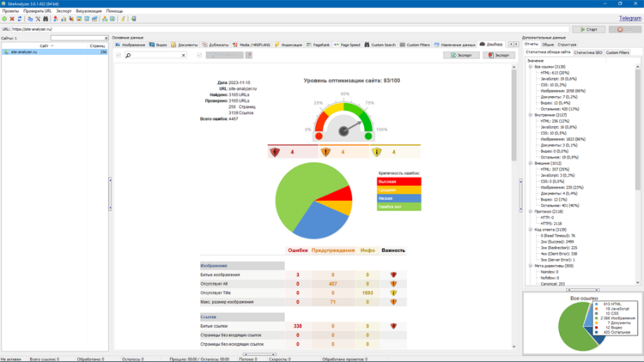This screenshot has height=362, width=644.
Task: Toggle the checkbox left of the search field
Action: click(x=118, y=55)
